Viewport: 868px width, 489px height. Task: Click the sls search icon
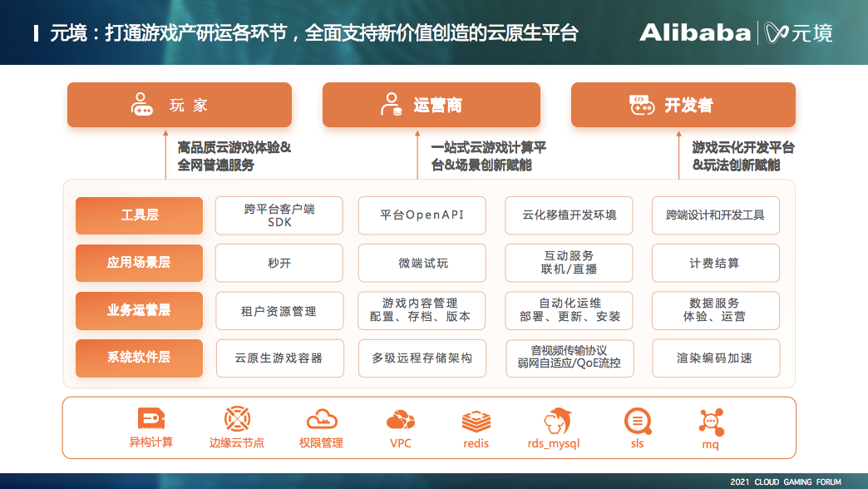pyautogui.click(x=638, y=422)
